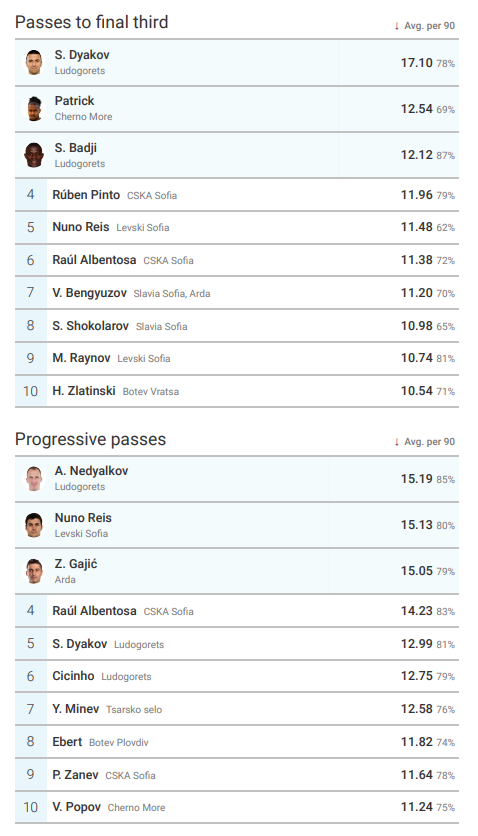Select Nuno Reis's avatar in Progressive passes
Viewport: 478px width, 836px height.
point(34,525)
